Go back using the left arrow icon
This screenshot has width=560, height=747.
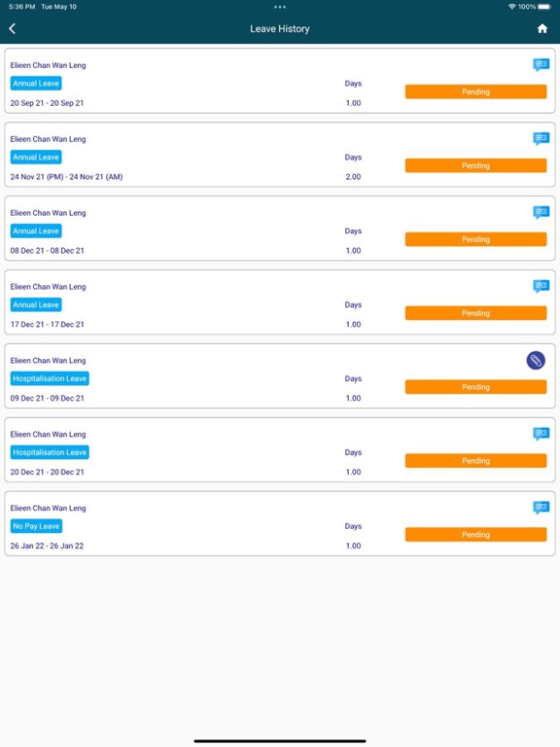(x=13, y=28)
